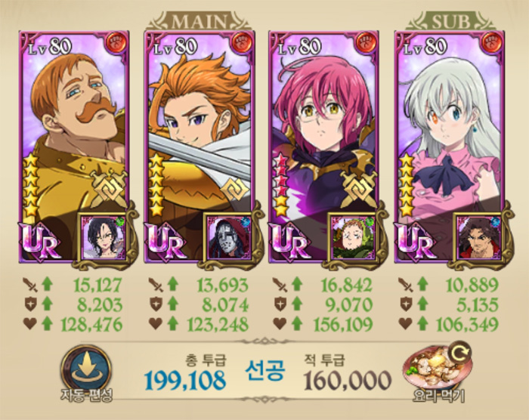This screenshot has width=529, height=420.
Task: Click the first strike (선공) label
Action: (x=265, y=370)
